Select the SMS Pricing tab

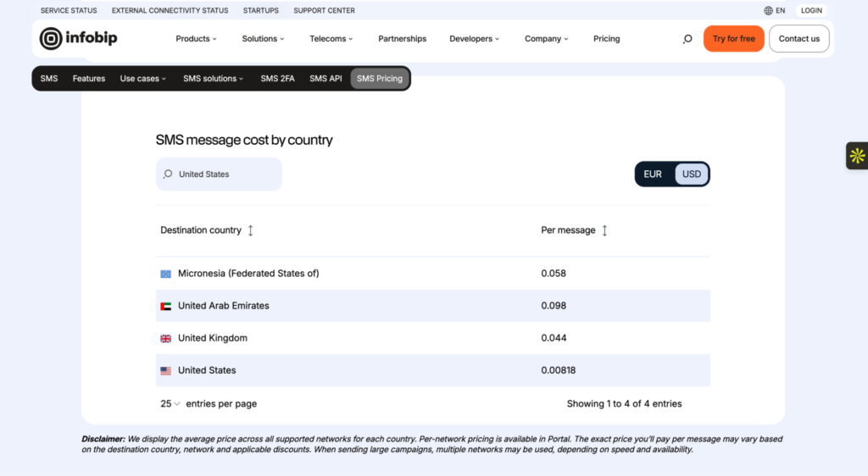tap(380, 79)
